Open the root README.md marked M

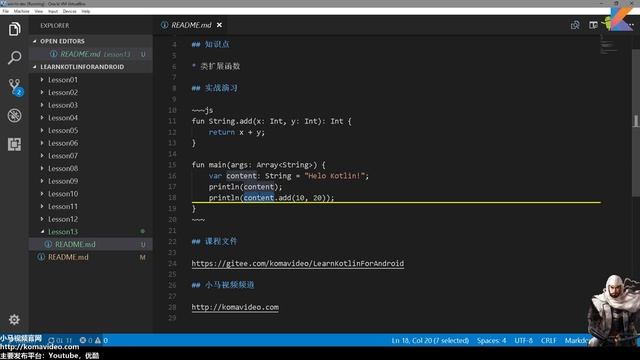pos(91,257)
